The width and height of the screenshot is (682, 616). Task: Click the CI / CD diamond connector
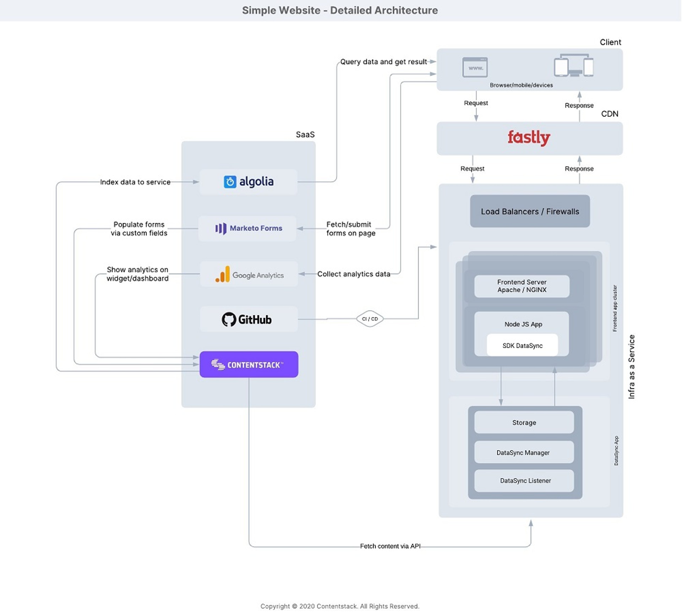click(x=370, y=319)
